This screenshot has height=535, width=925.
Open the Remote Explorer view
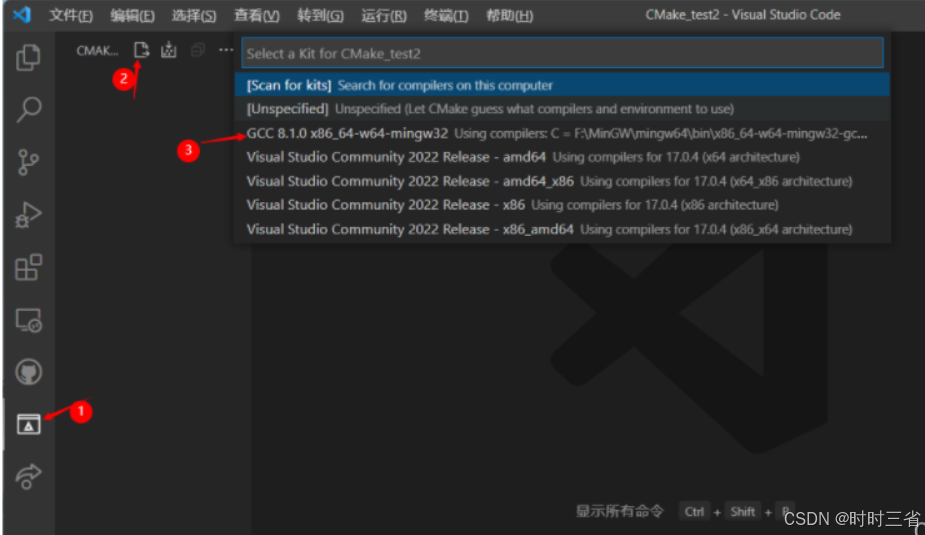28,320
